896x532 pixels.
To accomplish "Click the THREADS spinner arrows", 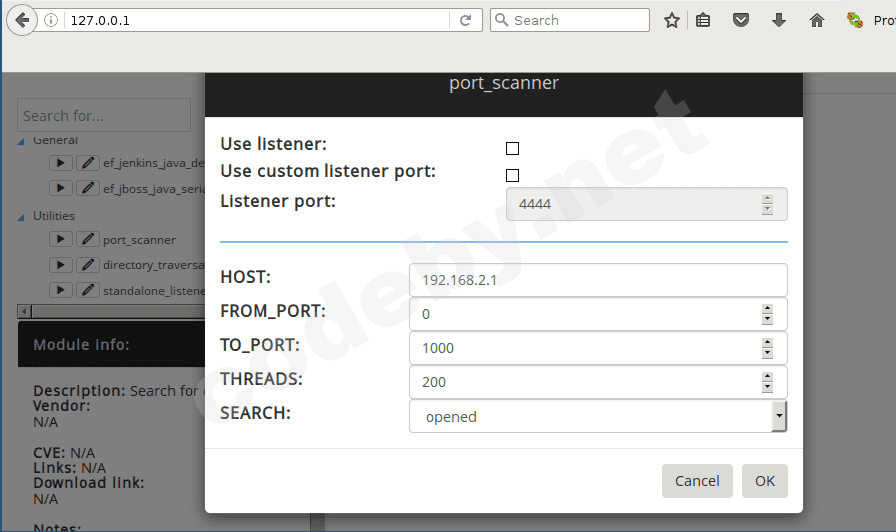I will click(767, 382).
